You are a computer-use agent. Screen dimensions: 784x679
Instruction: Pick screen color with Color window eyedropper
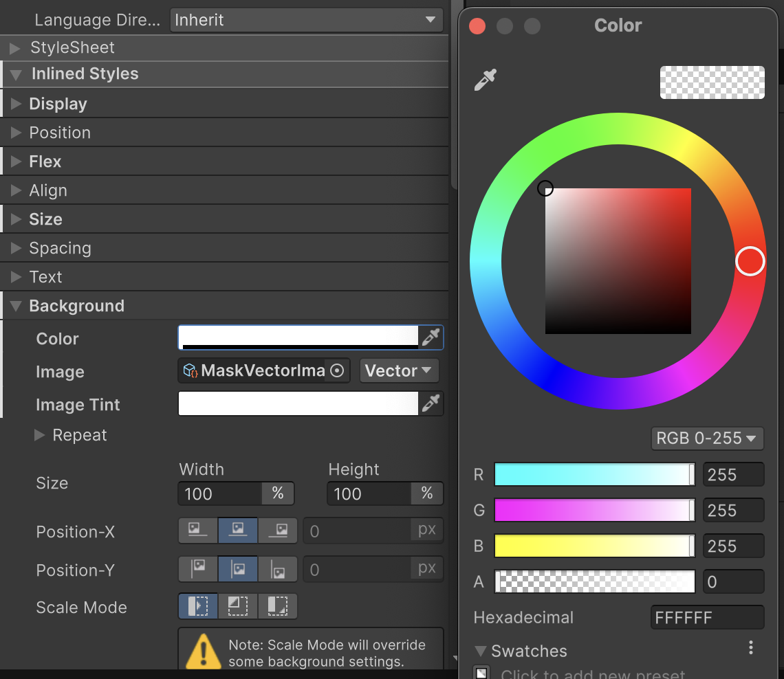[x=485, y=80]
